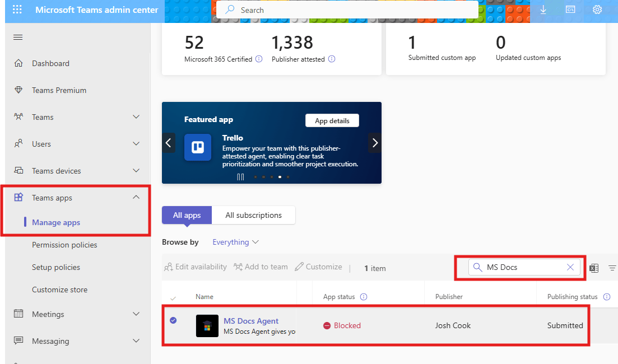618x364 pixels.
Task: Click the download icon in the header
Action: 543,10
